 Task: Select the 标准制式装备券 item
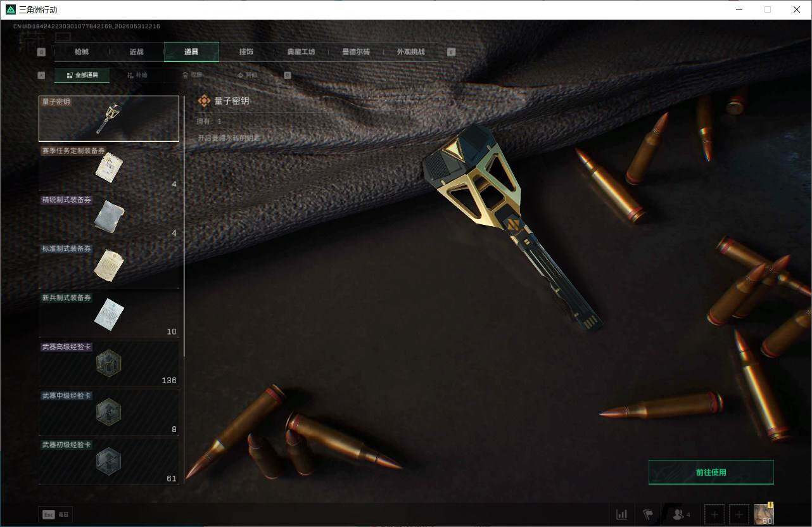(x=109, y=266)
